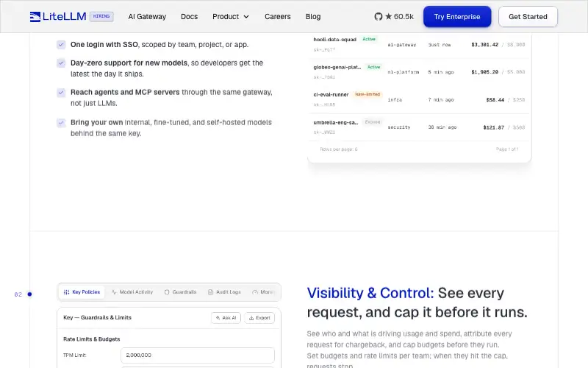Click the pulse icon on Model Activity

pyautogui.click(x=114, y=292)
